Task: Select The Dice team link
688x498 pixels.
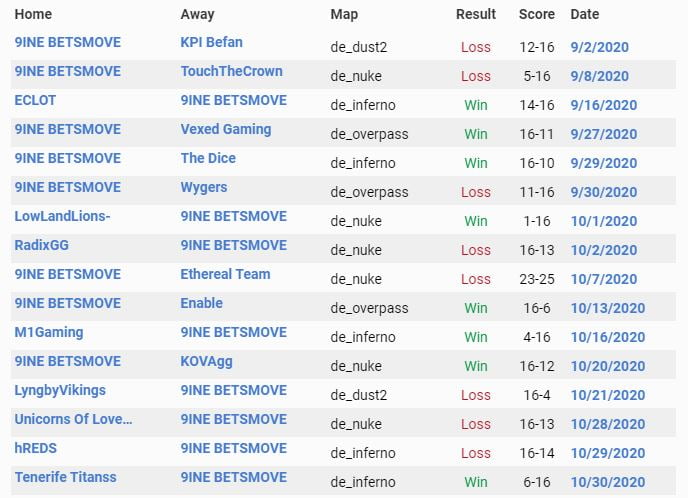Action: tap(208, 159)
